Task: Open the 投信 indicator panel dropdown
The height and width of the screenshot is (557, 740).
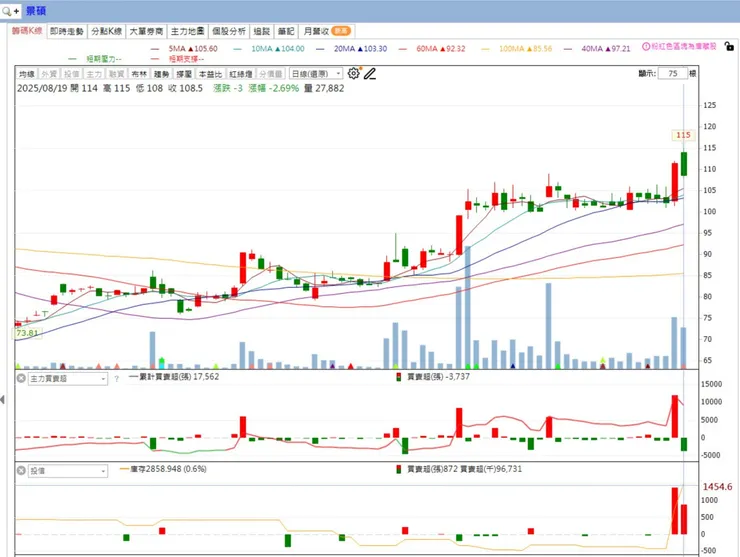Action: point(68,471)
